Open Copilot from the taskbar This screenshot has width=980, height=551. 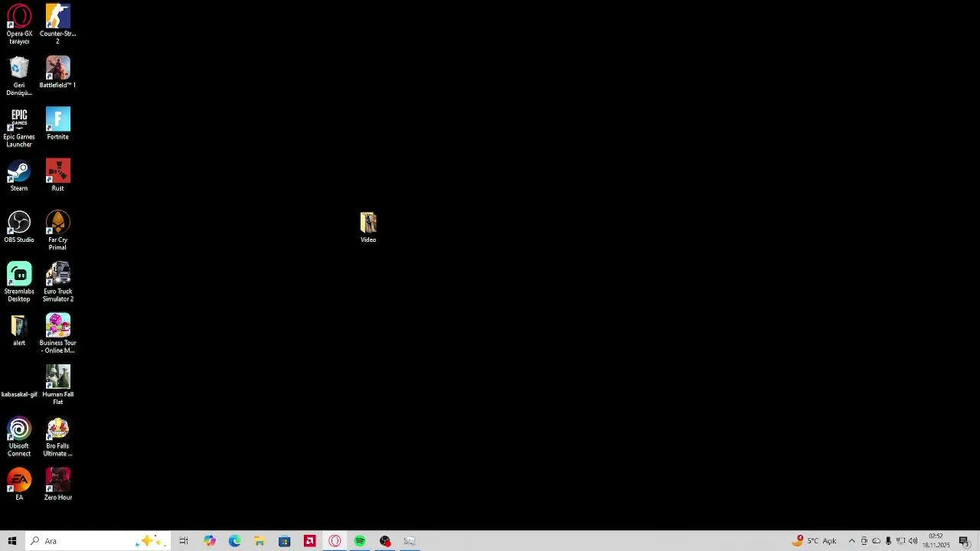point(210,541)
